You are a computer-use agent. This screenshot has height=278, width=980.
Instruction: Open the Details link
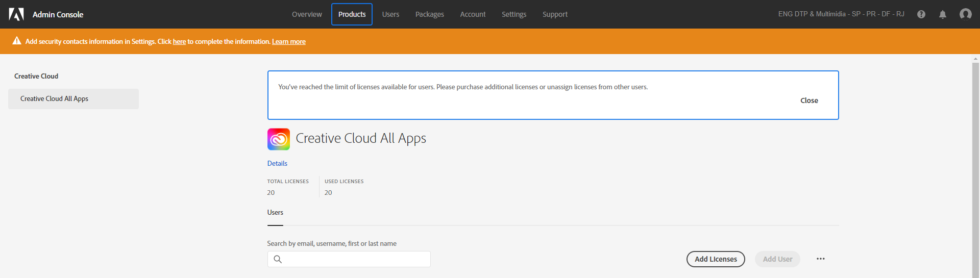coord(277,163)
